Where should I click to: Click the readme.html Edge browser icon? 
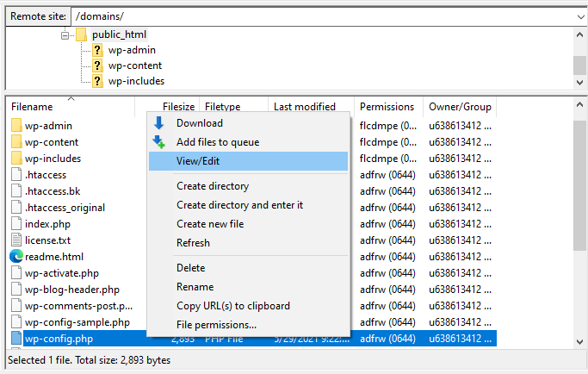click(16, 257)
